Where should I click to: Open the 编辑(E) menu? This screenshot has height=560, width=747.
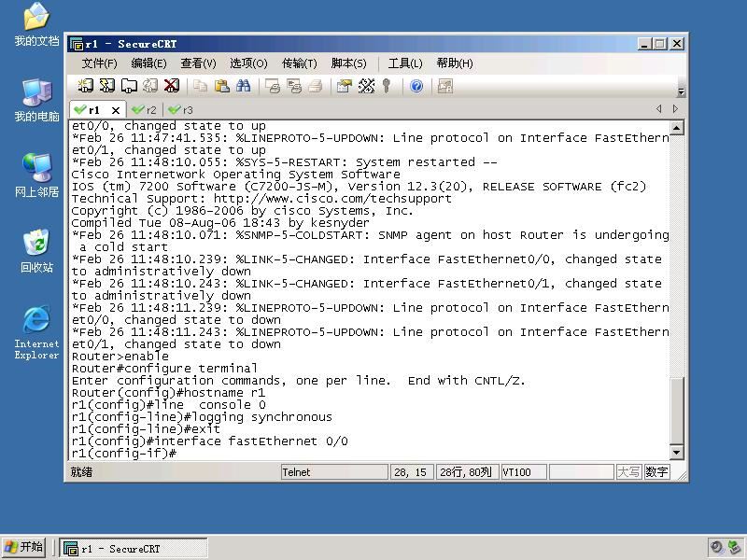point(148,63)
